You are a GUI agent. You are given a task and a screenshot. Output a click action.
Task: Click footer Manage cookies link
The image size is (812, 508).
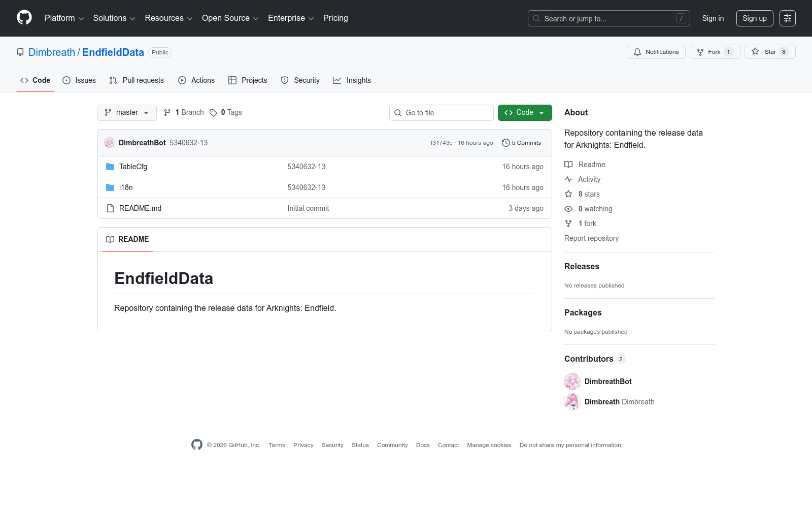[489, 445]
